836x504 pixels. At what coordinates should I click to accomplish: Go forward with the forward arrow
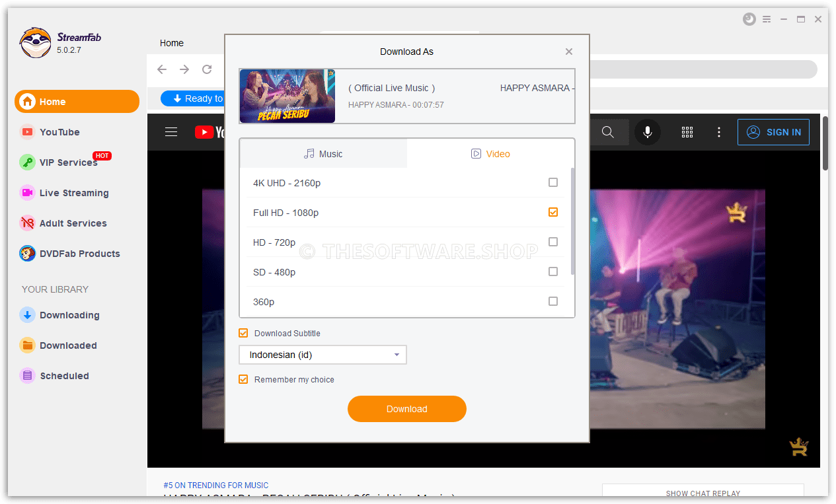coord(184,69)
